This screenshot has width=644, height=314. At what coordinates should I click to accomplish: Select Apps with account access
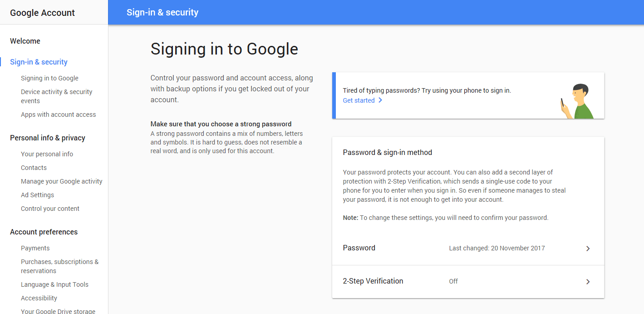(58, 115)
